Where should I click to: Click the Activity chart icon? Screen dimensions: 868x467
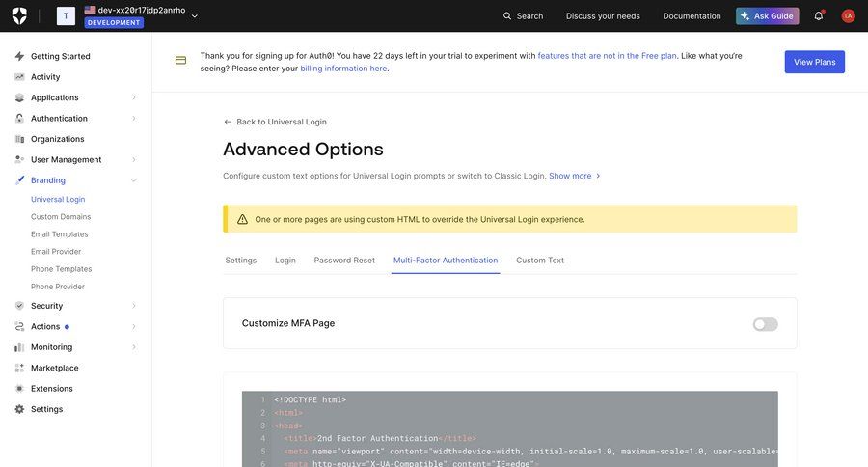tap(19, 77)
